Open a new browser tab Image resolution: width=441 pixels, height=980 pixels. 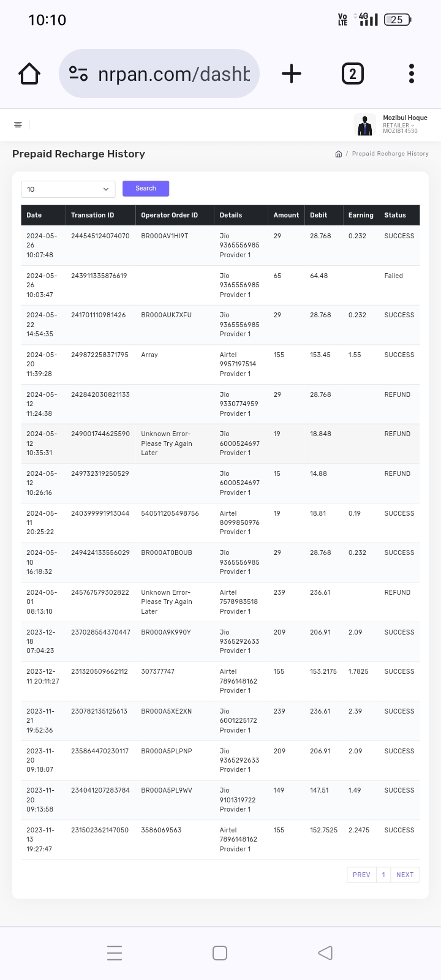292,74
